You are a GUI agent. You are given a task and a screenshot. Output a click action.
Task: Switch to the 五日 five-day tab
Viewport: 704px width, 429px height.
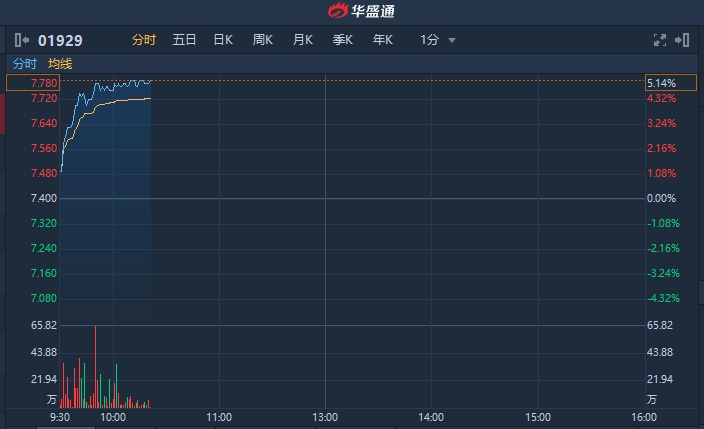[184, 40]
